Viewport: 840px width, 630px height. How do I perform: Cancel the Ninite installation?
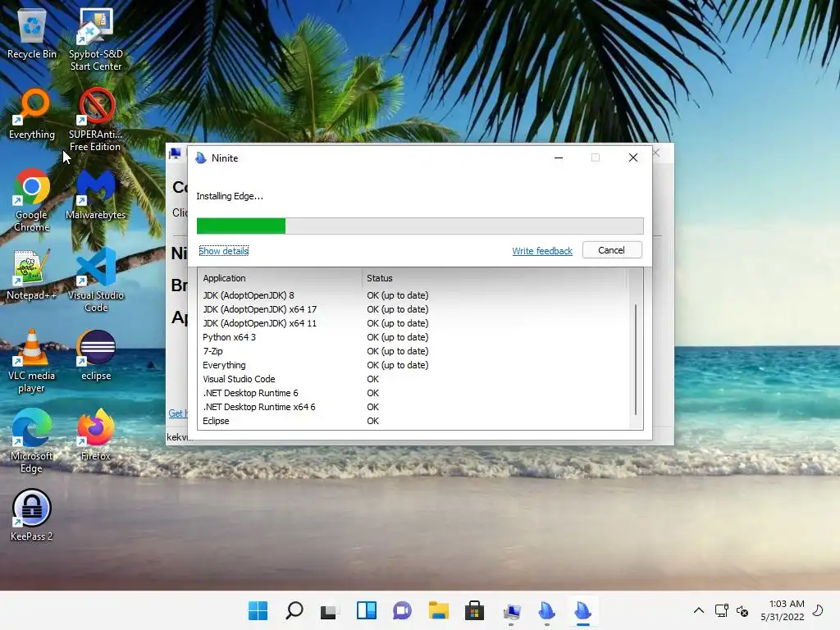tap(612, 250)
